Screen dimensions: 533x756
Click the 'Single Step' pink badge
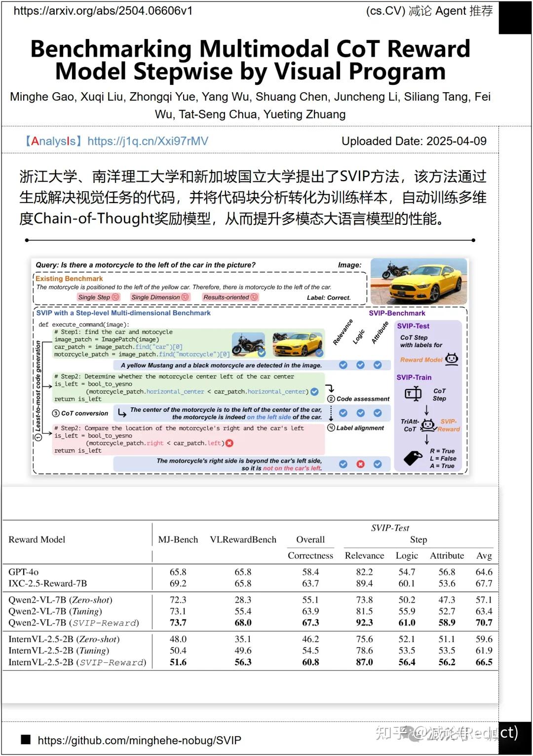(x=98, y=297)
